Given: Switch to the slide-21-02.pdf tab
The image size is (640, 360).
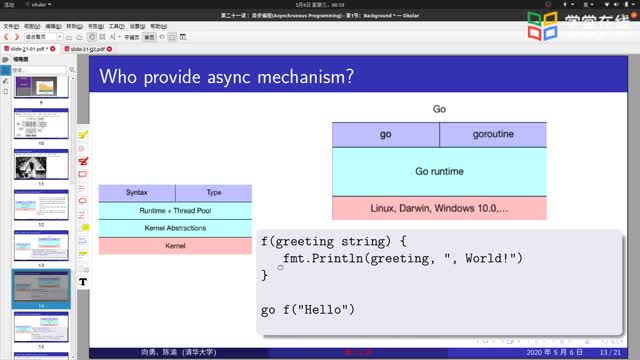Looking at the screenshot, I should click(87, 49).
